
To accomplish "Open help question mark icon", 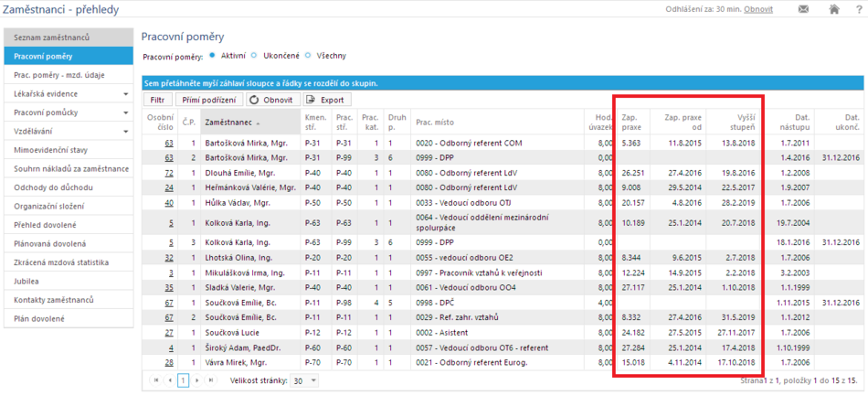I will coord(859,9).
